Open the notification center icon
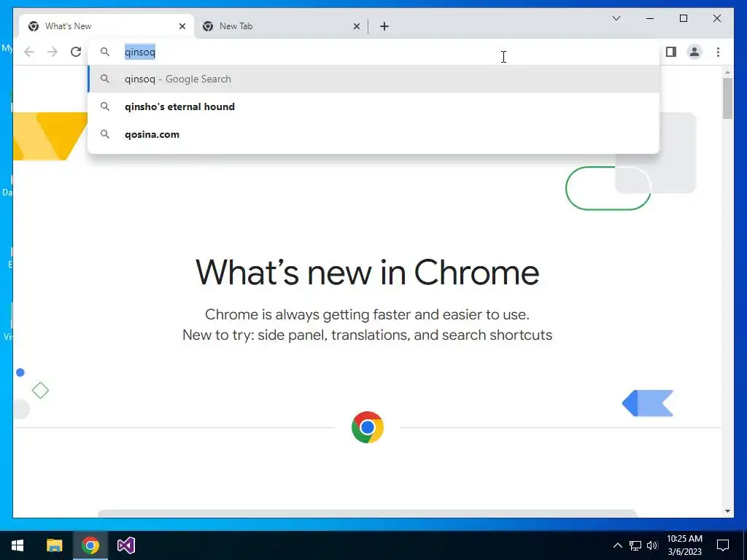This screenshot has height=560, width=747. coord(723,545)
